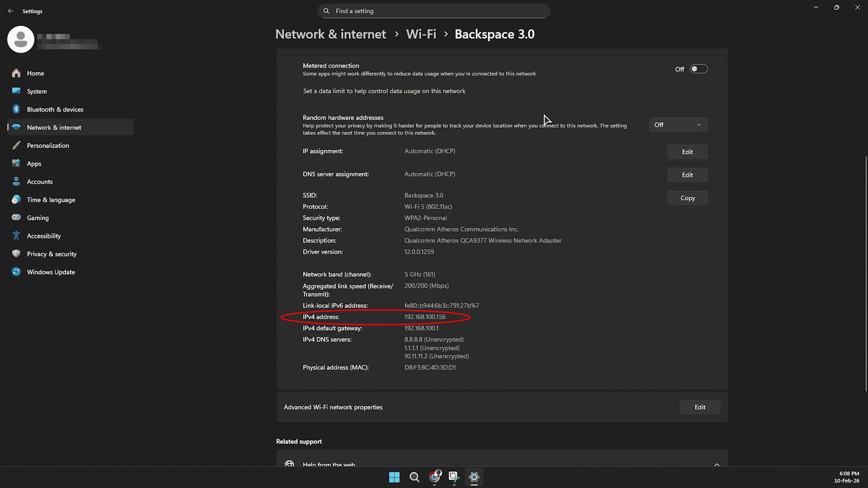The width and height of the screenshot is (868, 488).
Task: Click the back arrow in Settings
Action: tap(10, 11)
